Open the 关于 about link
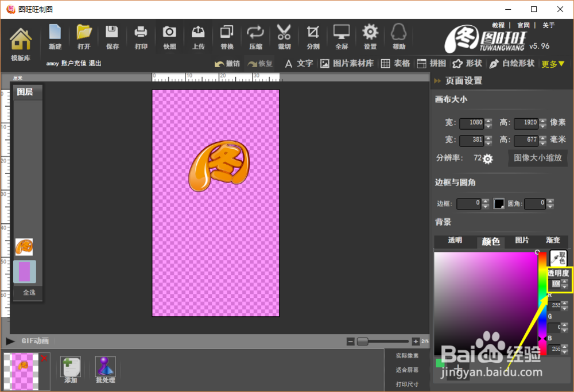Screen dimensions: 574x392 (548, 25)
